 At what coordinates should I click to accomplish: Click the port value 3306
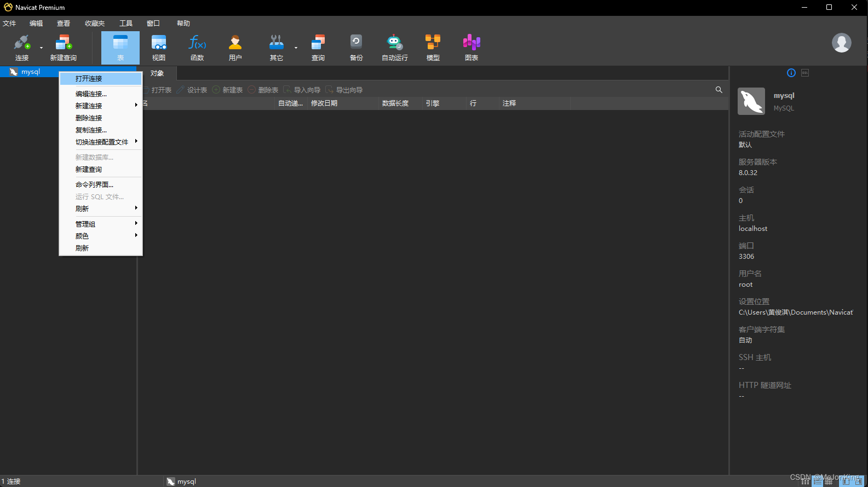(x=746, y=257)
